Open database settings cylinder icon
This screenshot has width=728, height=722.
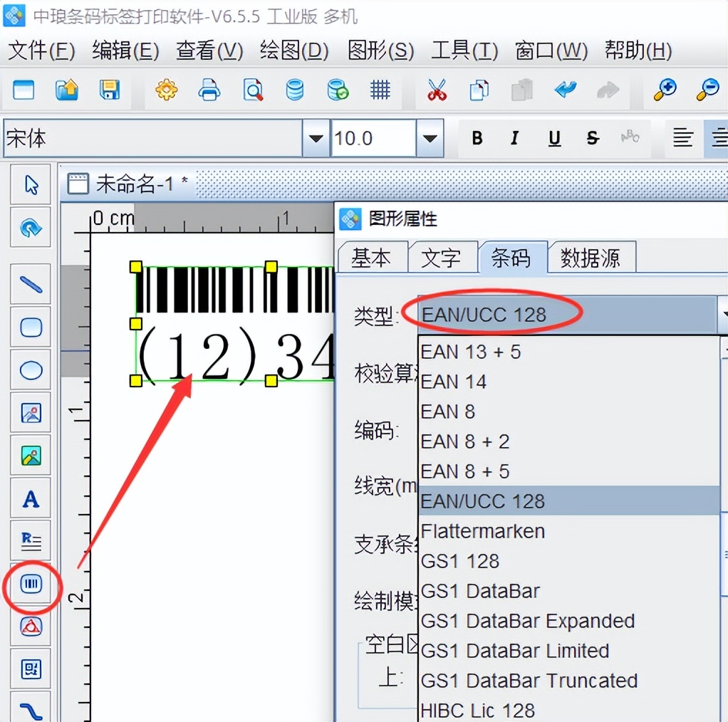click(295, 90)
